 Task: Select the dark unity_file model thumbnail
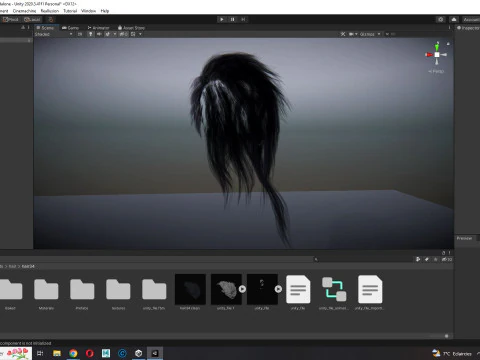tap(262, 289)
